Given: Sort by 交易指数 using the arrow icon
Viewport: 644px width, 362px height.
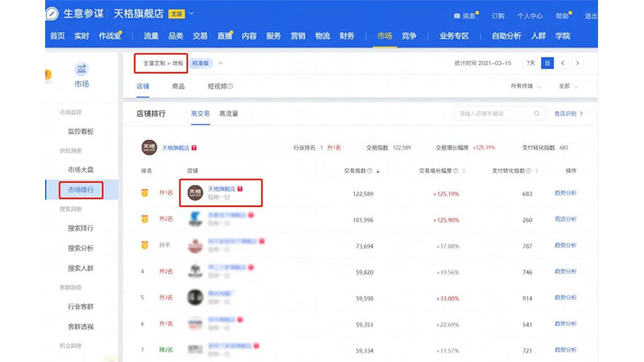Looking at the screenshot, I should [x=378, y=171].
